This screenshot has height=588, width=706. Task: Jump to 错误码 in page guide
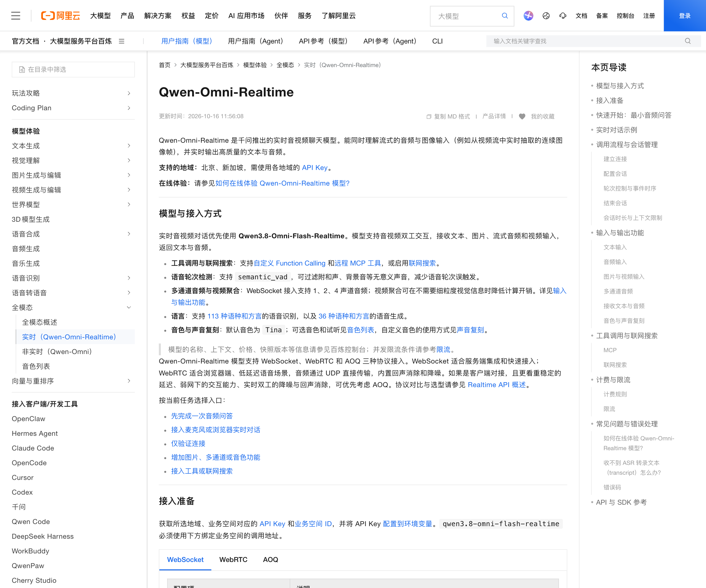(612, 488)
